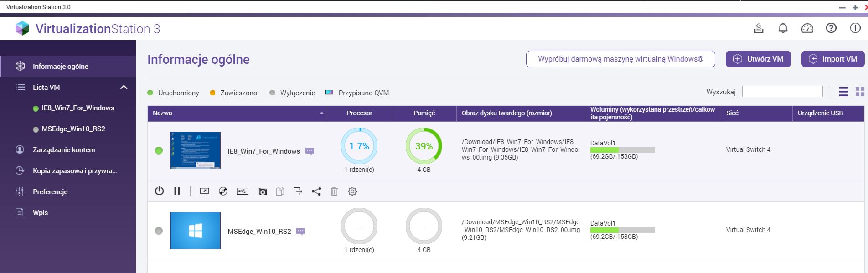Click the empty CPU gauge of MSEdge_Win10_RS2
The height and width of the screenshot is (273, 868).
359,226
